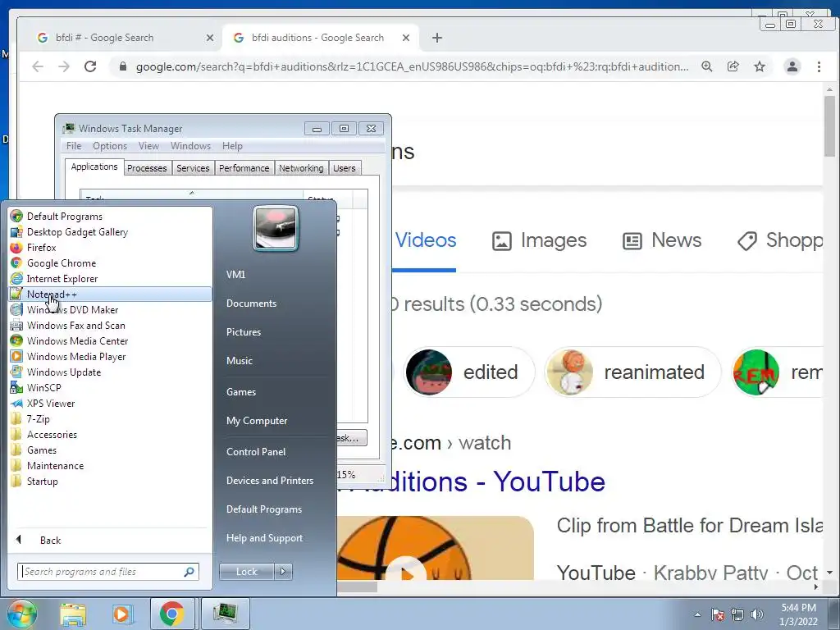The width and height of the screenshot is (840, 630).
Task: Click the Chrome zoom magnifier icon
Action: pyautogui.click(x=707, y=66)
